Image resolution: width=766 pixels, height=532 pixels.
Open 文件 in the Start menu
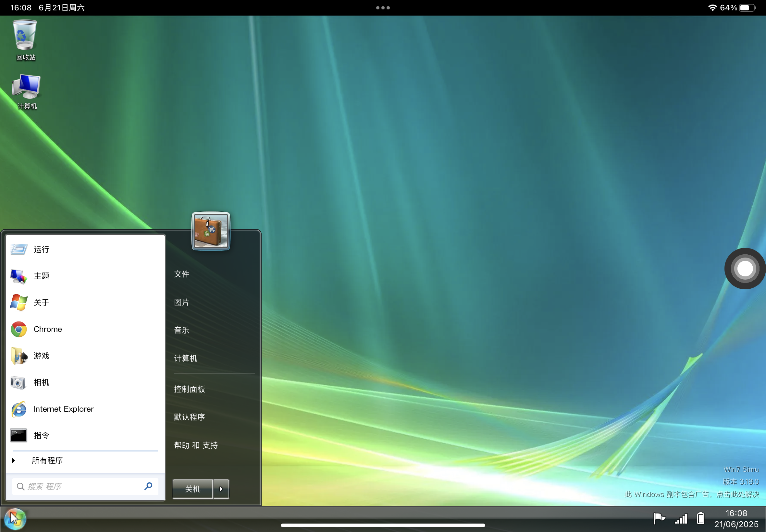point(182,274)
